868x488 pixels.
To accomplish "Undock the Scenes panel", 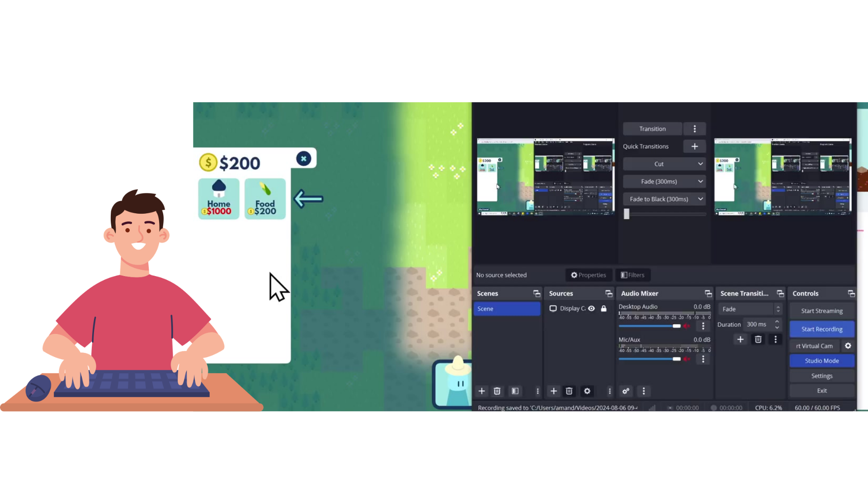I will click(x=537, y=294).
